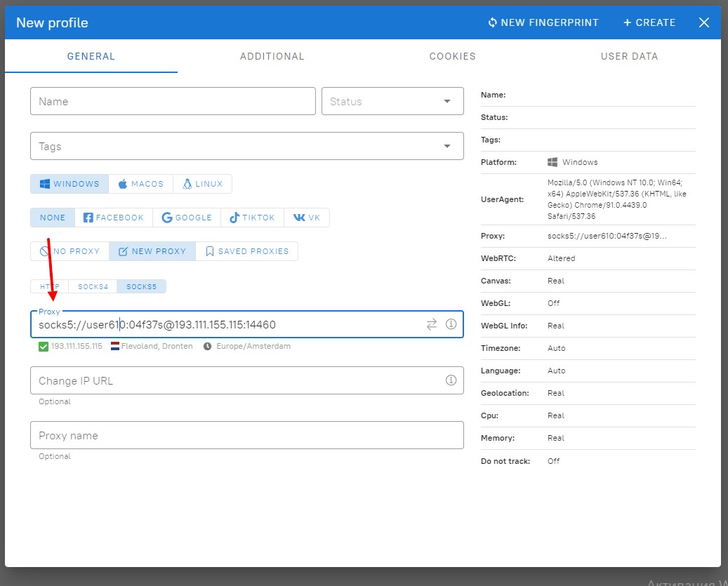728x586 pixels.
Task: Set the proxy type to SOCKS5
Action: tap(141, 287)
